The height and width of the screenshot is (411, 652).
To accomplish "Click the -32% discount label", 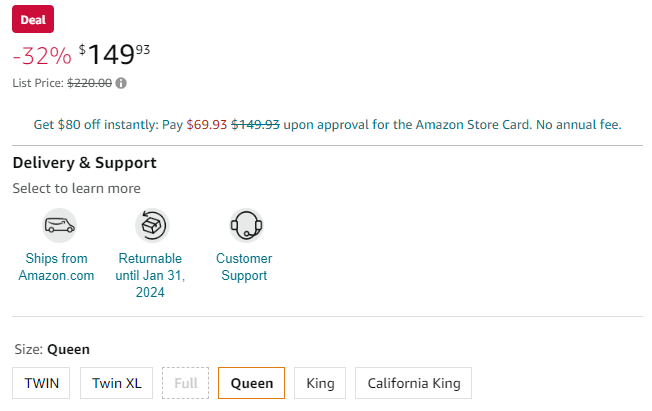I will point(42,56).
